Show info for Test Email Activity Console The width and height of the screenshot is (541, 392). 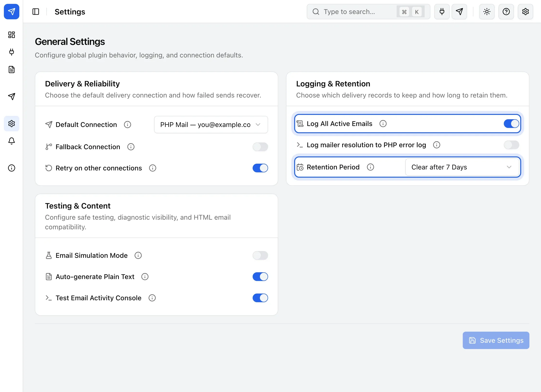[152, 298]
